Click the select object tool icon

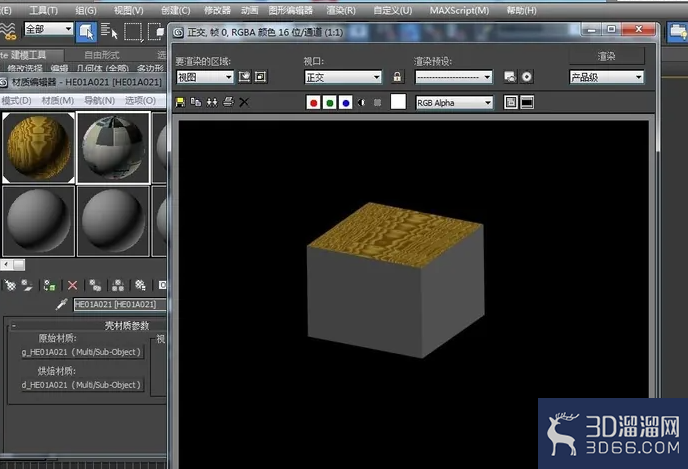86,32
